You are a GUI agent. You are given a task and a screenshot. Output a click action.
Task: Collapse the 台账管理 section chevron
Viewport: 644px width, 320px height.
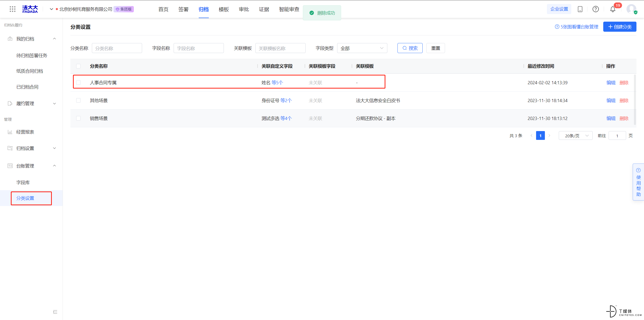tap(55, 166)
